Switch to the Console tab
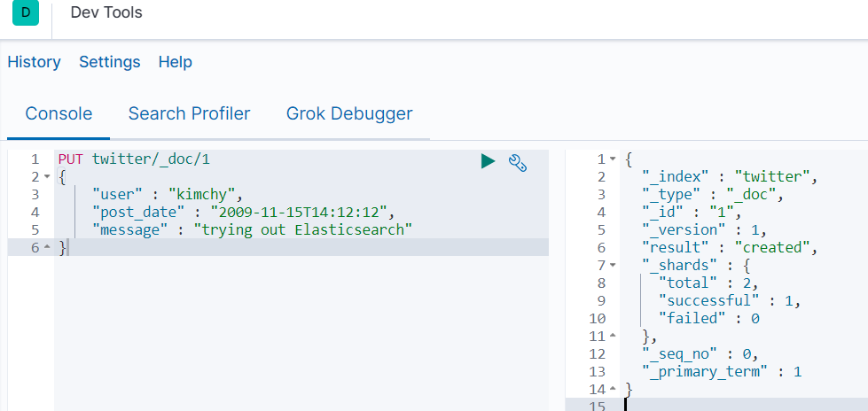Viewport: 868px width, 411px height. [59, 114]
